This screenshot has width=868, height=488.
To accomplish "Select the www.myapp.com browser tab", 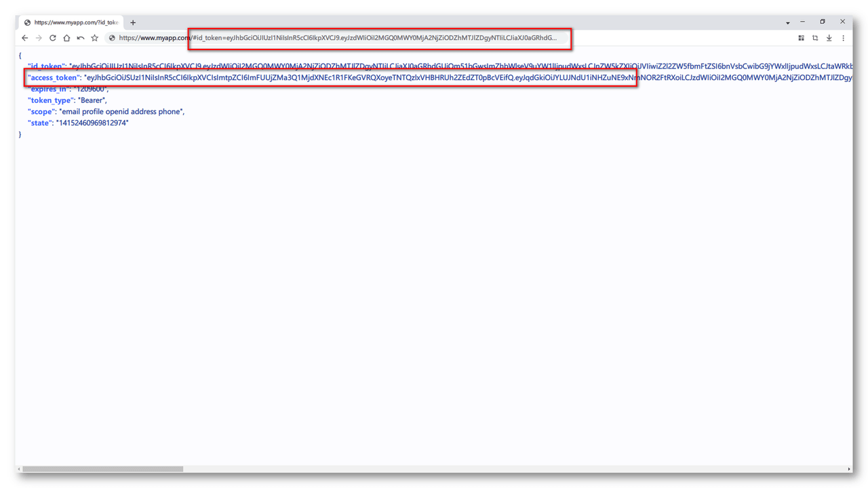I will (x=71, y=22).
